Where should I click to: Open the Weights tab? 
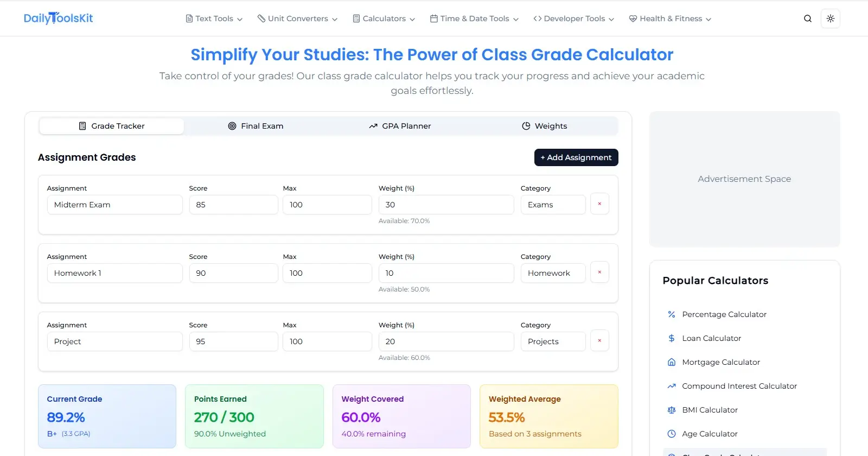545,126
